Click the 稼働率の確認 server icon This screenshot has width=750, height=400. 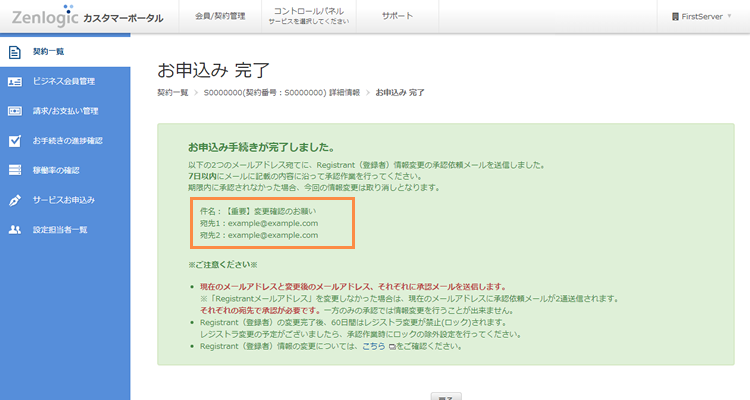15,170
